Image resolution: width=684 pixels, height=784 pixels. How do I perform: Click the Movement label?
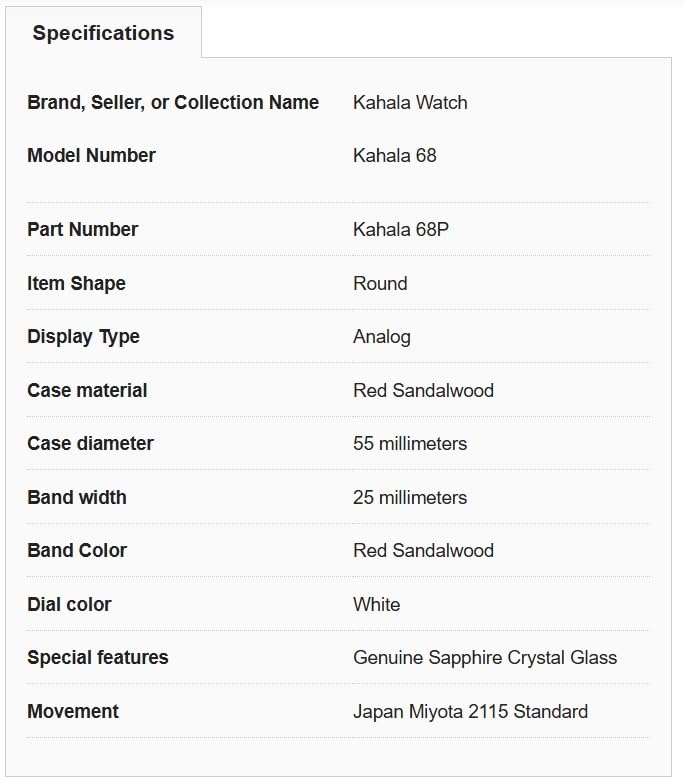73,711
